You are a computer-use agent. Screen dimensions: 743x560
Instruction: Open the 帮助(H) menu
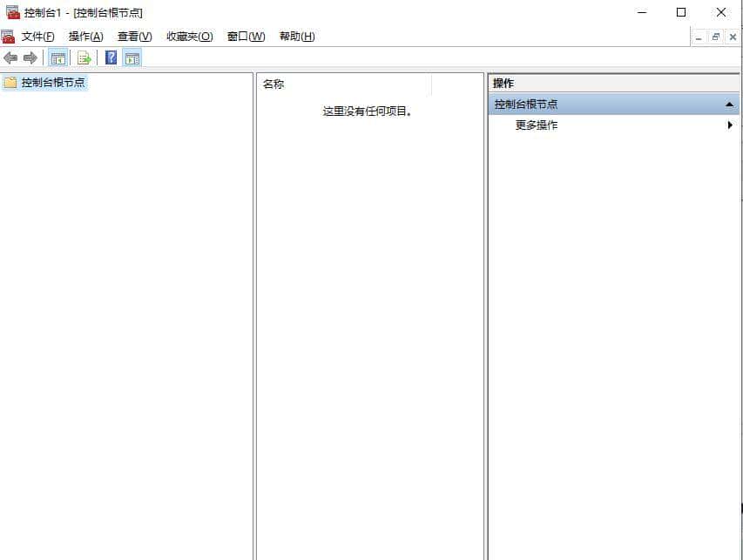click(296, 36)
